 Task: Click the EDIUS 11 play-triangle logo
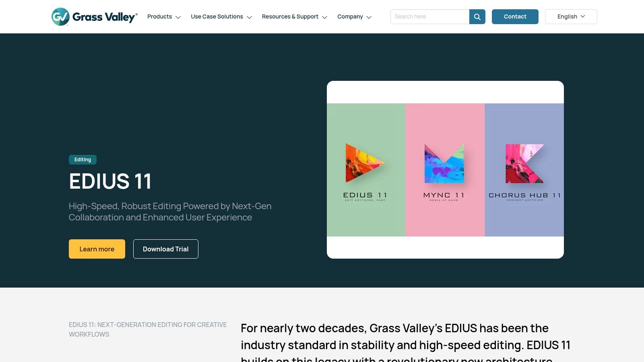click(x=365, y=163)
